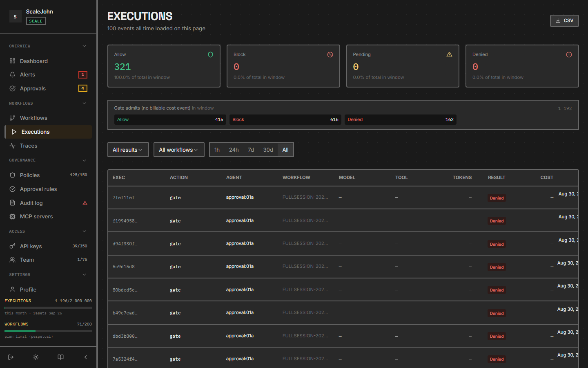This screenshot has width=588, height=368.
Task: Open the documentation book icon
Action: [x=60, y=357]
